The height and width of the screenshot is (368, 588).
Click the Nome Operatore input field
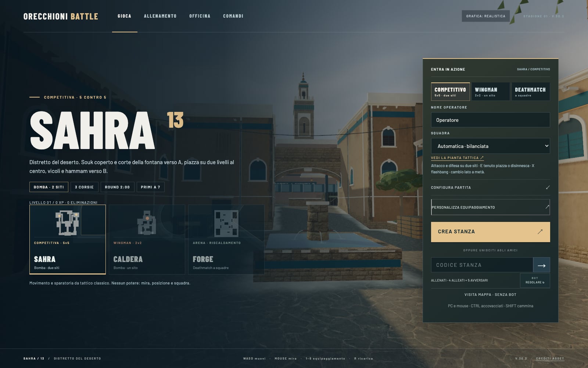pos(490,120)
